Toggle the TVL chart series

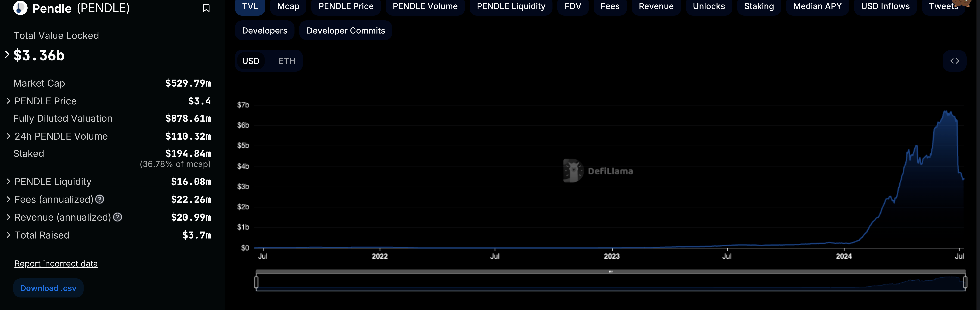point(250,6)
